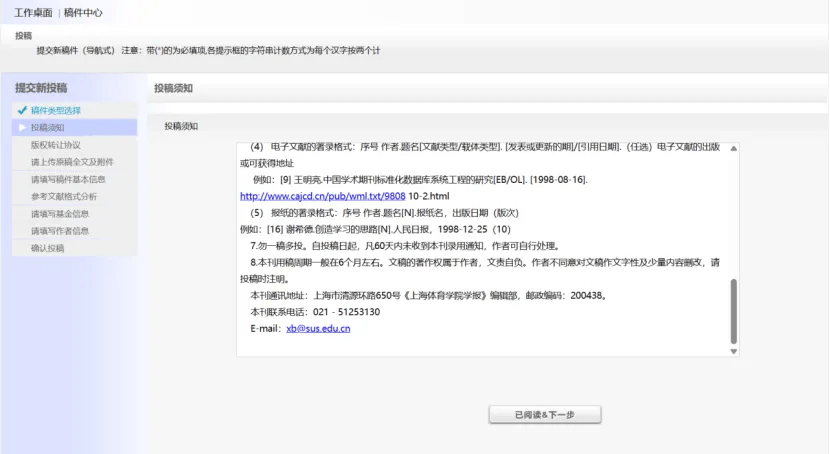The width and height of the screenshot is (830, 454).
Task: Click the 提交新投稿 sidebar header
Action: click(41, 88)
